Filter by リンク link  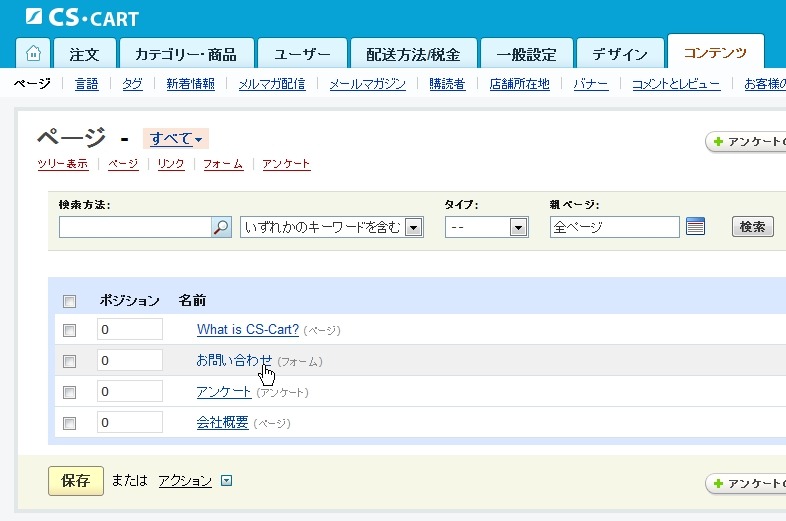point(170,164)
